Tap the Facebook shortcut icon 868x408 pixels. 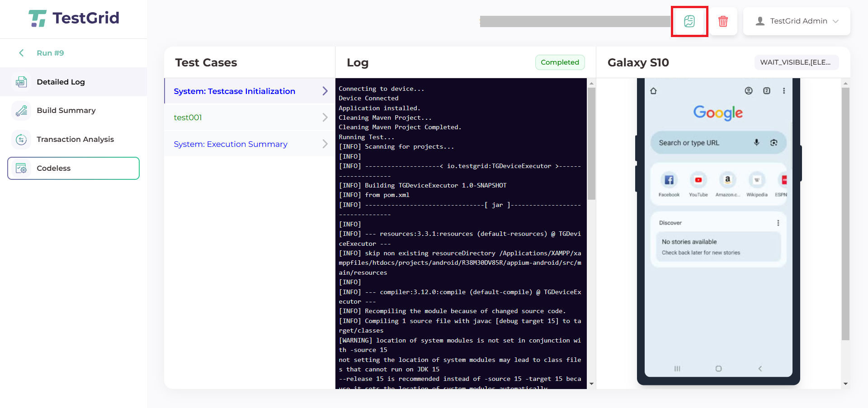[x=669, y=180]
